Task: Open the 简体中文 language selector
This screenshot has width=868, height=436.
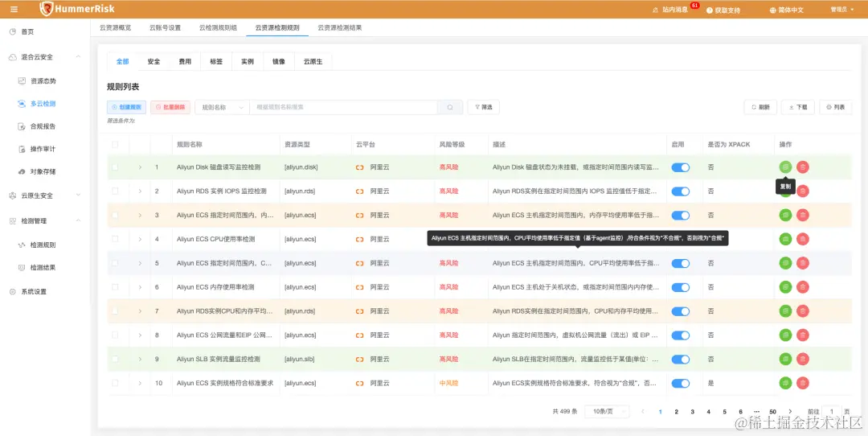Action: pyautogui.click(x=786, y=10)
